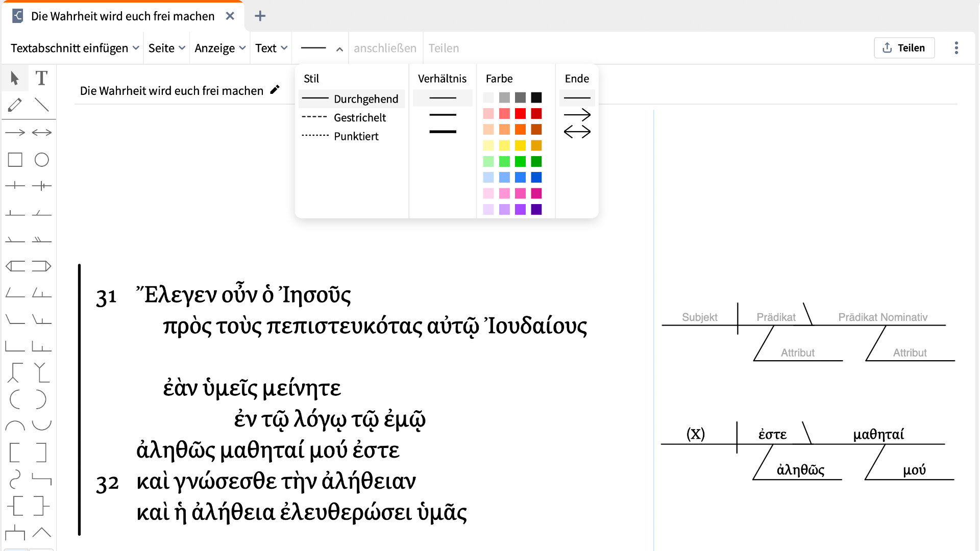980x551 pixels.
Task: Click the document title text in header
Action: point(171,90)
